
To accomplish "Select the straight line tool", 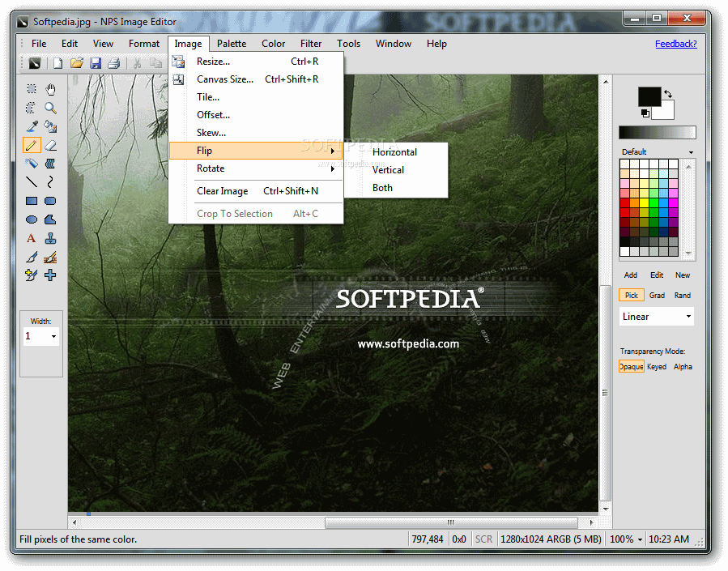I will click(x=32, y=182).
